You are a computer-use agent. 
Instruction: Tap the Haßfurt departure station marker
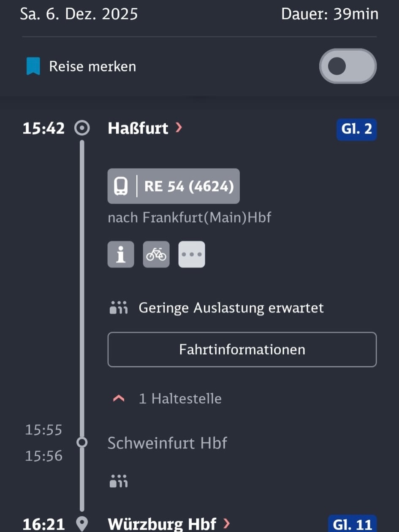click(82, 128)
